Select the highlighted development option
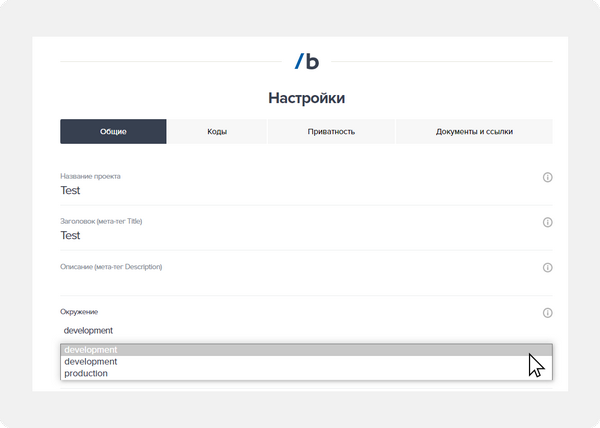 306,350
